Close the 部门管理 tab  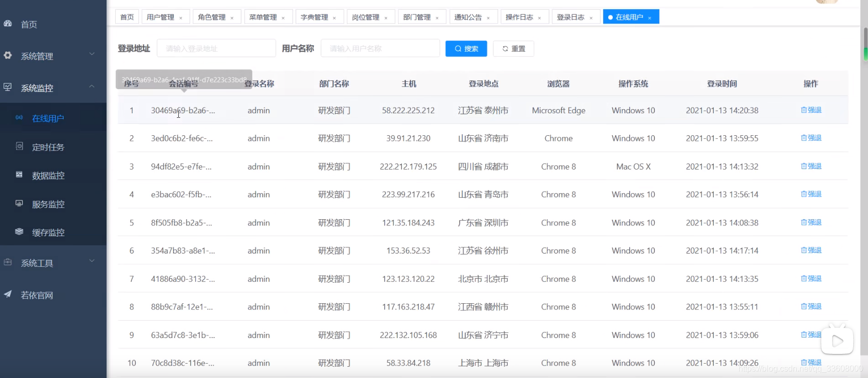tap(437, 18)
